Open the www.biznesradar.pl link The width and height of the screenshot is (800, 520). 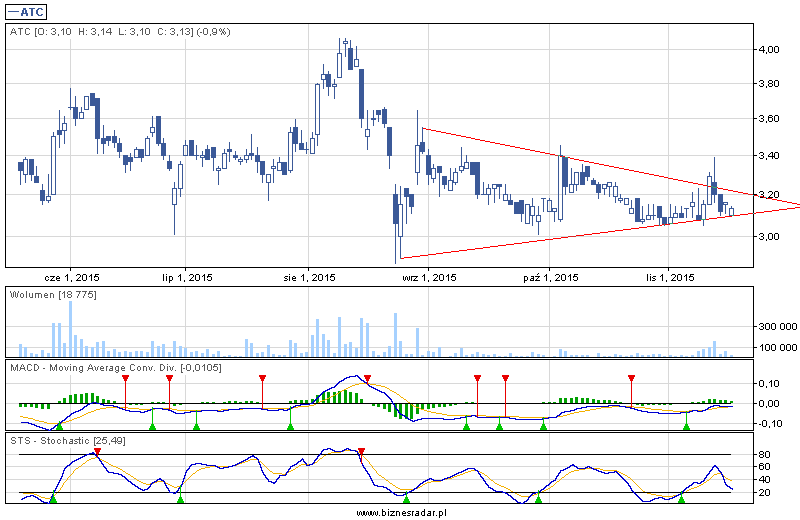pyautogui.click(x=400, y=512)
